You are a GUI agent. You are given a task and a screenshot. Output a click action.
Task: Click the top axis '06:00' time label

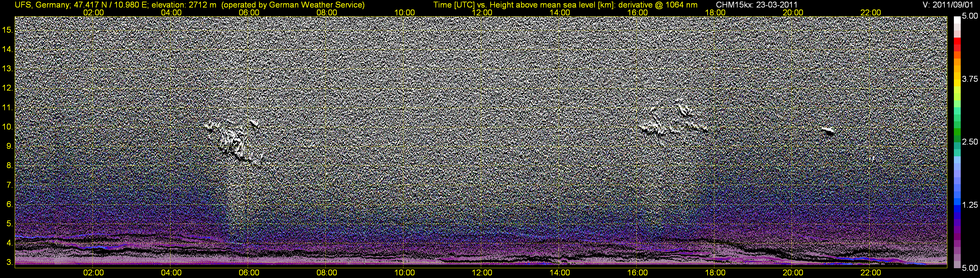[249, 12]
